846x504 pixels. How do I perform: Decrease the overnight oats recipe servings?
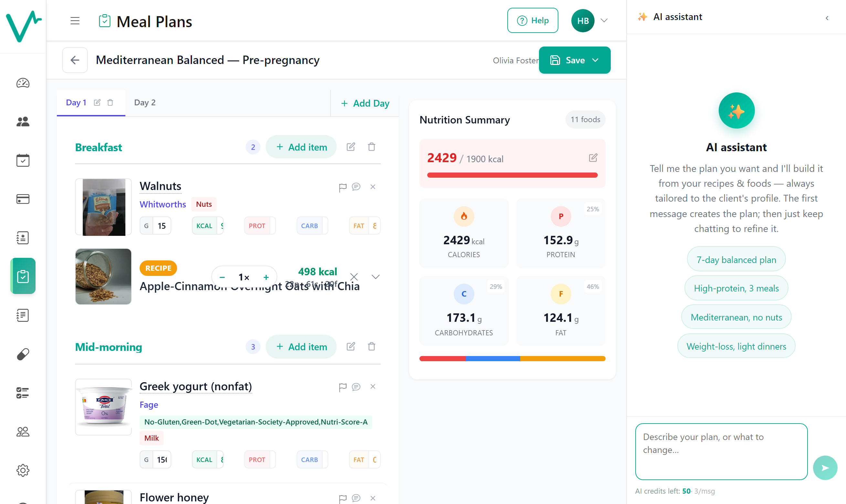click(x=222, y=277)
